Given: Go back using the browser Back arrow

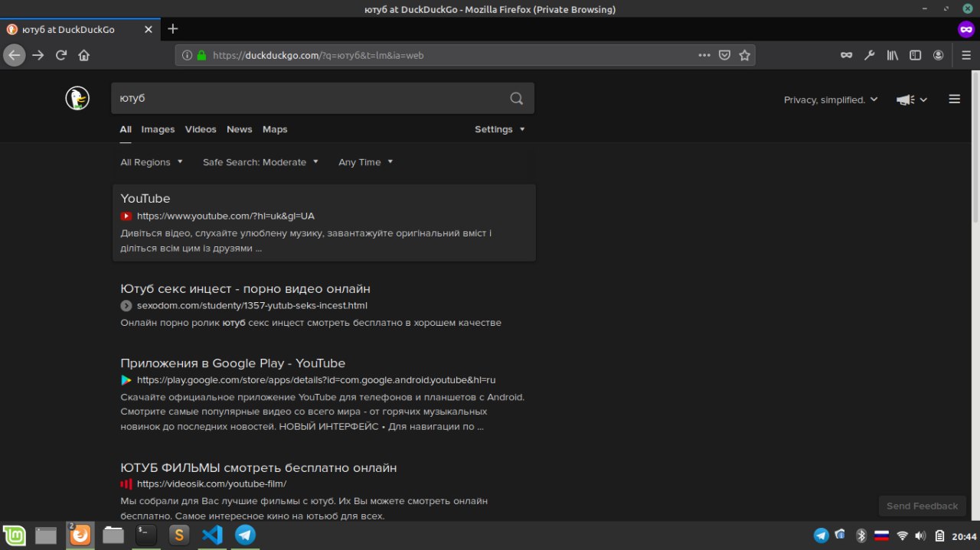Looking at the screenshot, I should click(x=15, y=55).
